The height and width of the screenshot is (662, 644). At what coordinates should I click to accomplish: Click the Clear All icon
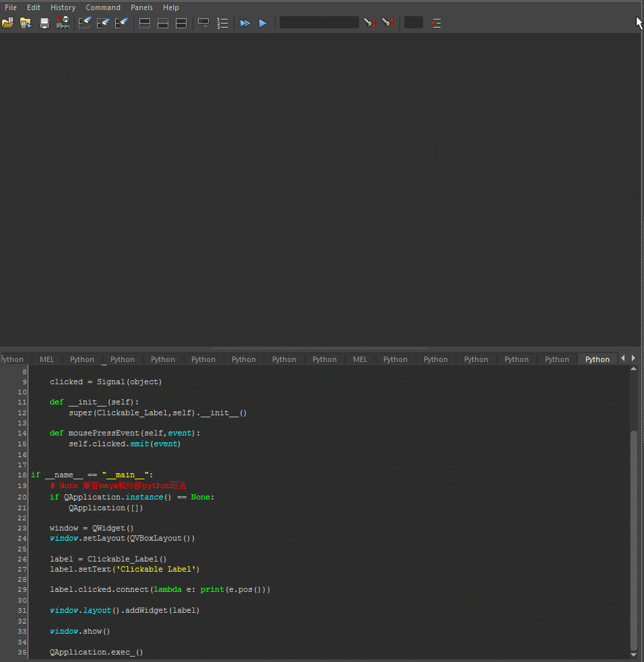(121, 23)
